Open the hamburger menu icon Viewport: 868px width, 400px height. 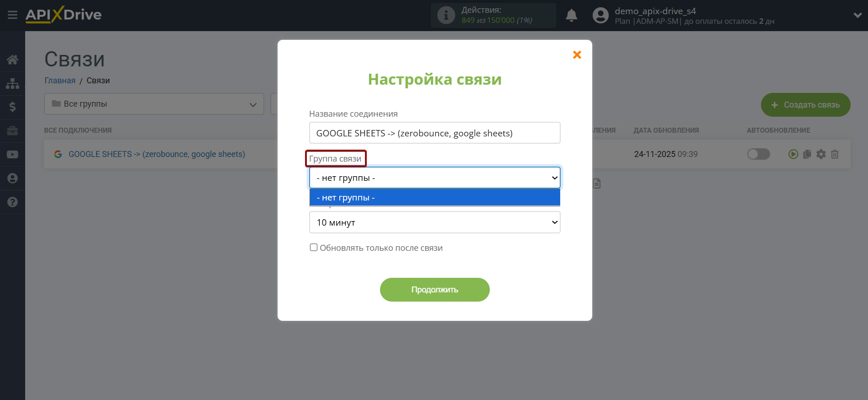click(12, 15)
